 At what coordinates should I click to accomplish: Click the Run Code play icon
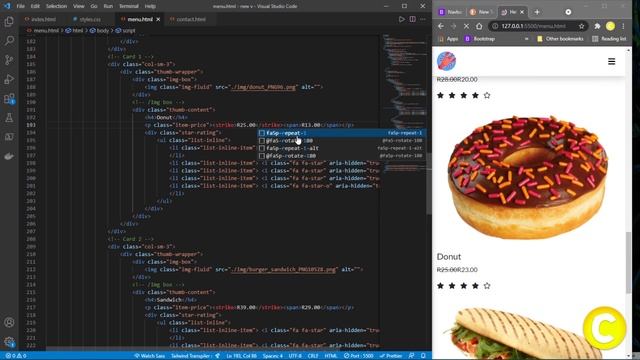point(402,19)
